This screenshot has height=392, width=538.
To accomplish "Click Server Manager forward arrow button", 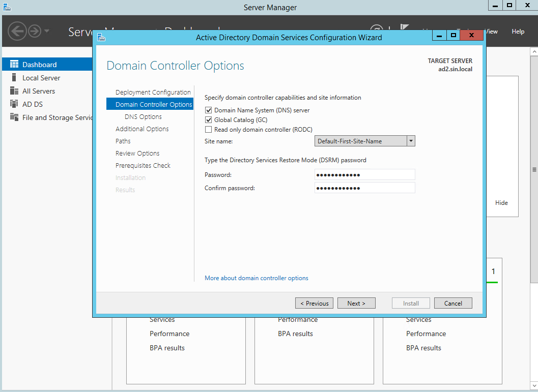I will tap(34, 31).
